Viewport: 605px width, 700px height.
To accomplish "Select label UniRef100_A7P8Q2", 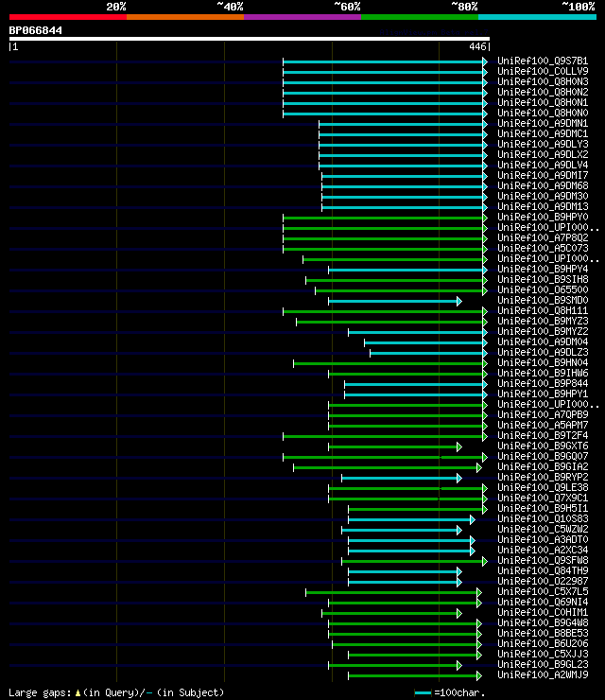I will (x=543, y=238).
